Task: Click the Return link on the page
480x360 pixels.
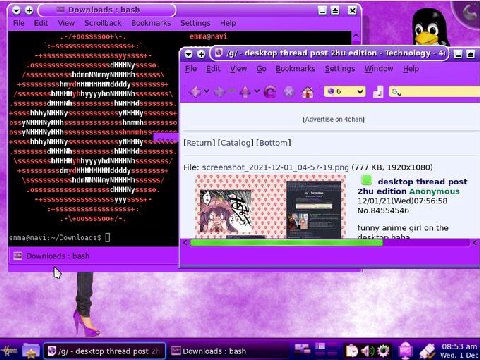Action: [199, 143]
